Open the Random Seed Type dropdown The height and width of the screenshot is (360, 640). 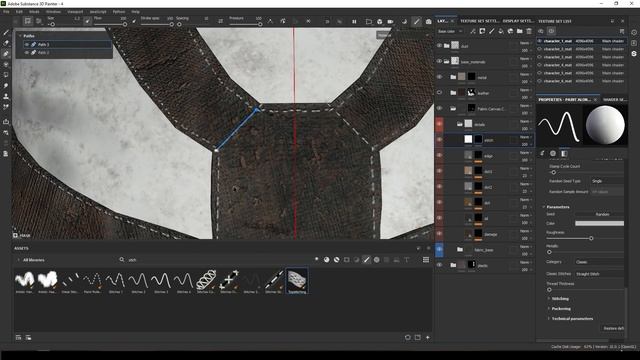pos(607,181)
